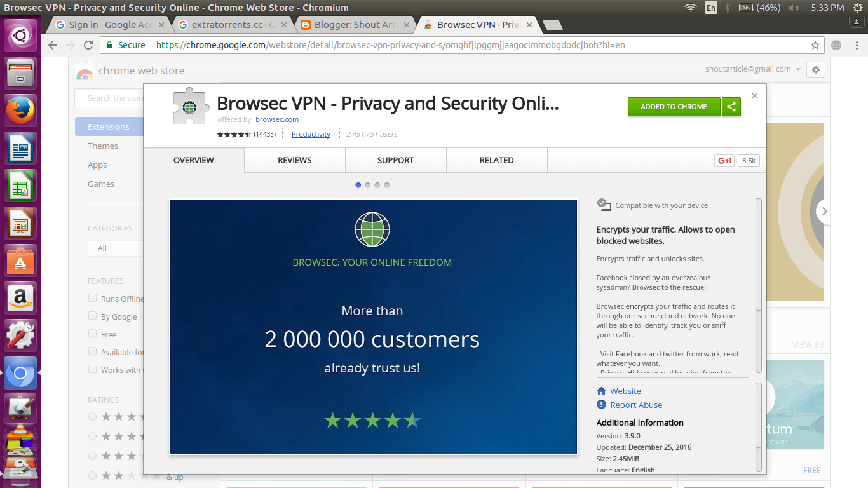Open the battery indicator menu
Viewport: 868px width, 488px height.
coord(759,8)
